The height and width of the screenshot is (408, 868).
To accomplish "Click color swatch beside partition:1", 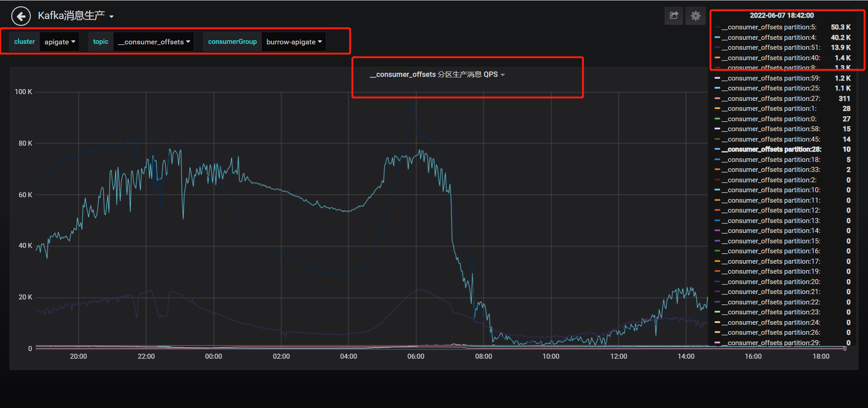I will pos(717,109).
